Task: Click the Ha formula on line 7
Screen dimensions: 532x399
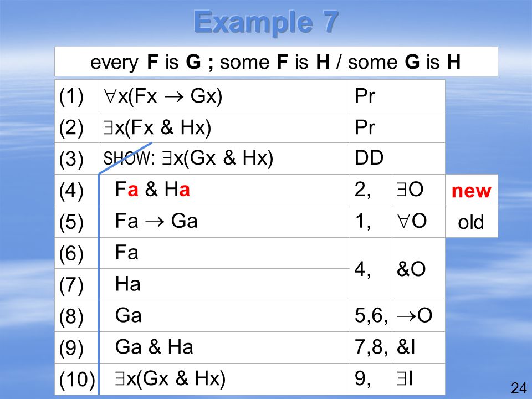Action: tap(127, 284)
